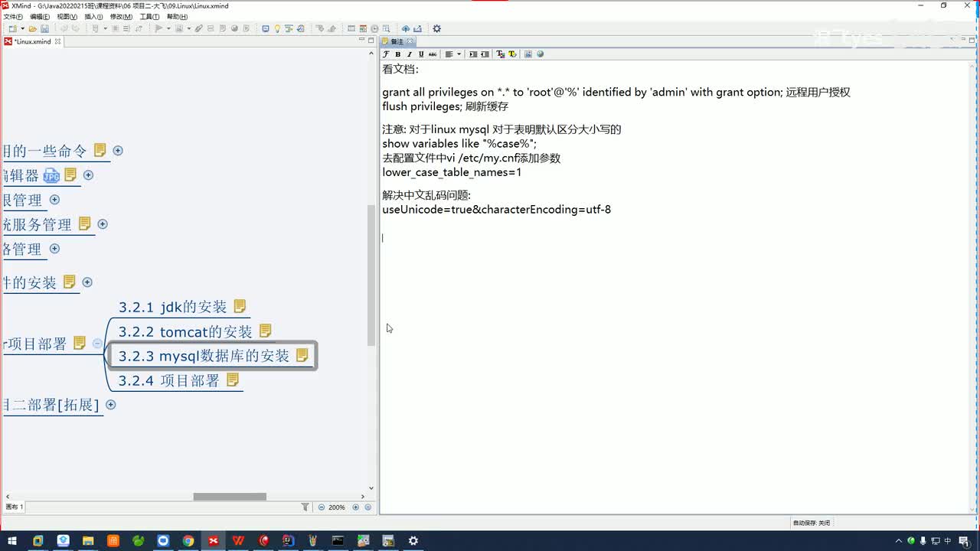The height and width of the screenshot is (551, 980).
Task: Open text background color picker in notes toolbar
Action: click(513, 54)
